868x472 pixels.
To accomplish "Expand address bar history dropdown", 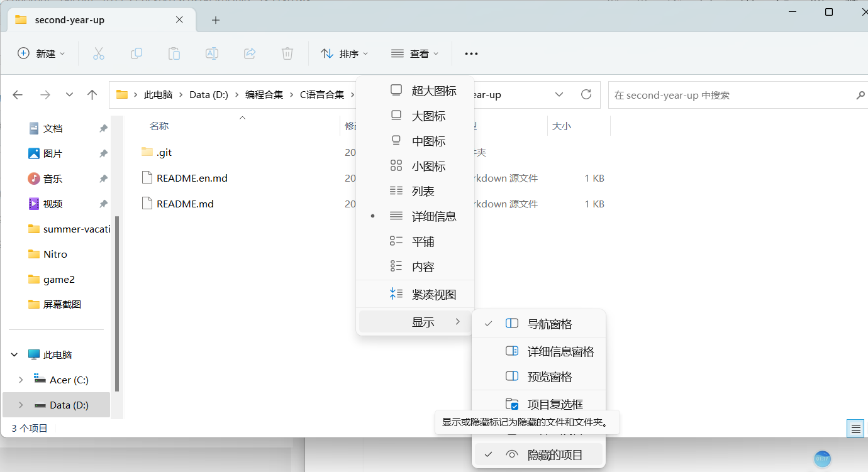I will [559, 95].
